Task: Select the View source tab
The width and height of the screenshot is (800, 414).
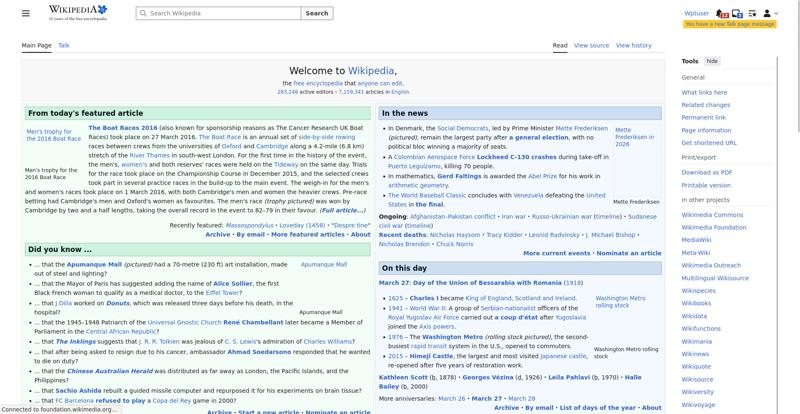Action: 591,46
